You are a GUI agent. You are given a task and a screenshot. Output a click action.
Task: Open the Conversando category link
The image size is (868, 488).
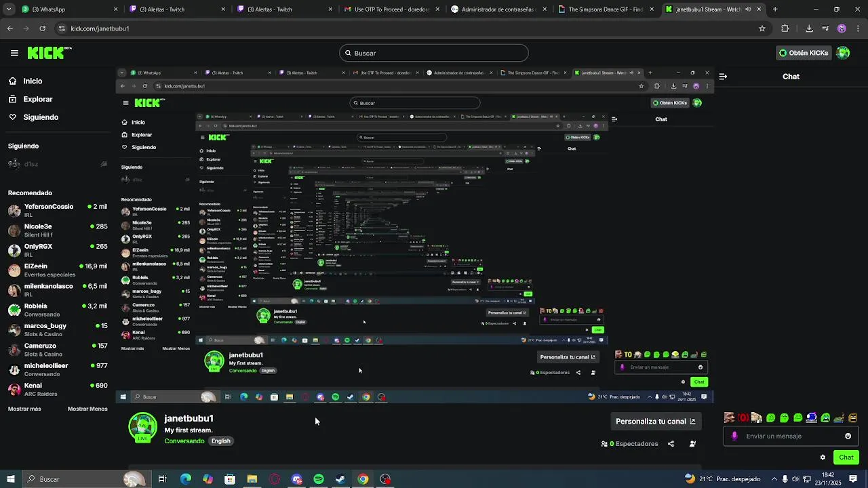[184, 441]
